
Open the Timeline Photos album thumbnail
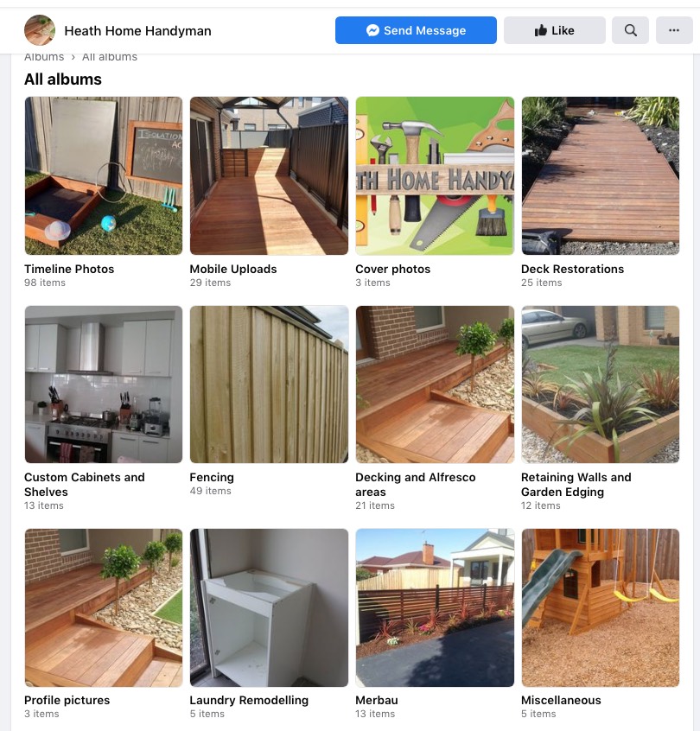[104, 175]
